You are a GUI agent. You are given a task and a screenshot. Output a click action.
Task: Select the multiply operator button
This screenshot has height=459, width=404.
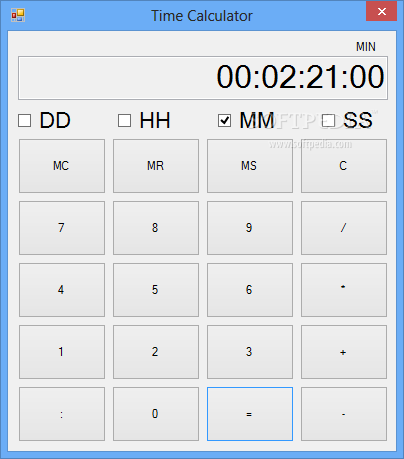(x=344, y=290)
